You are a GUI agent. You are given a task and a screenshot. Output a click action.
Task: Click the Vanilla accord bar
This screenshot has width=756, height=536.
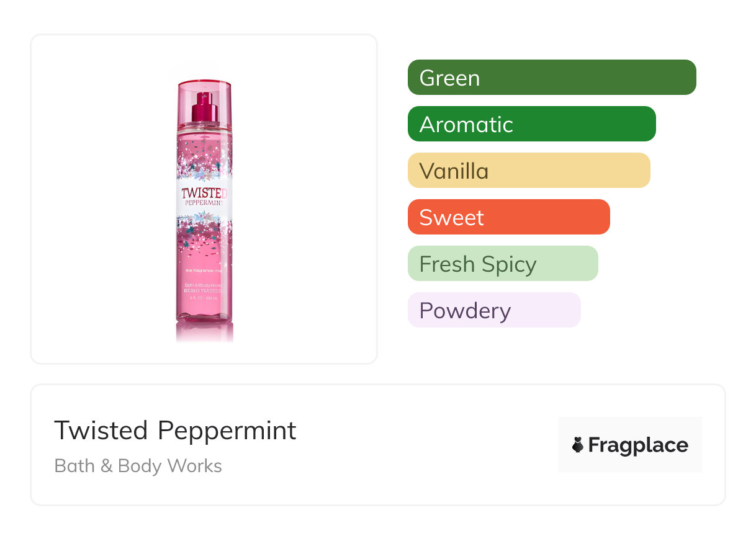click(x=528, y=171)
